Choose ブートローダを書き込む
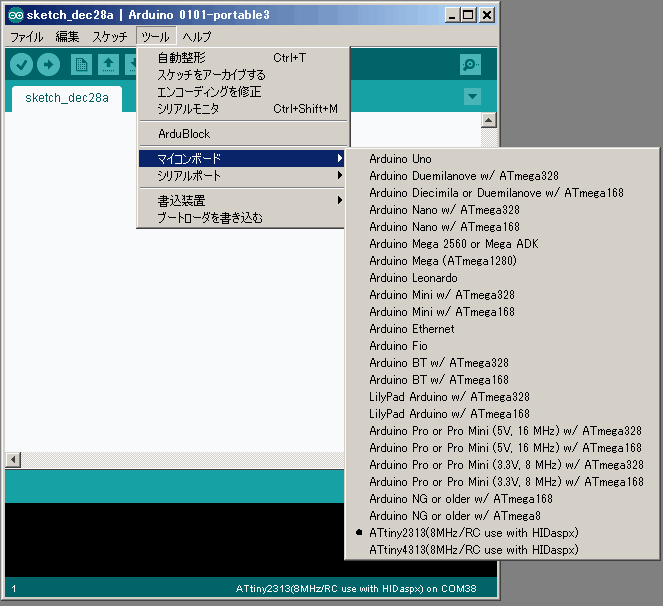The image size is (663, 606). click(x=241, y=217)
